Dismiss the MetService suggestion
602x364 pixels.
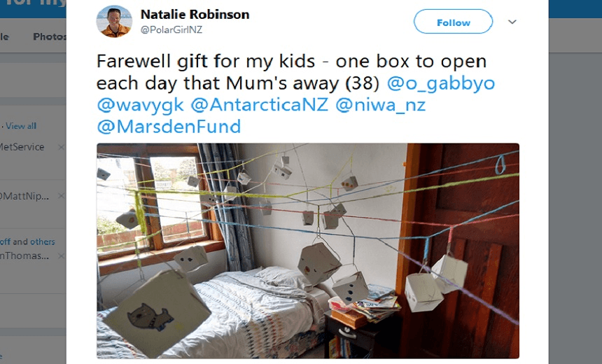(61, 147)
